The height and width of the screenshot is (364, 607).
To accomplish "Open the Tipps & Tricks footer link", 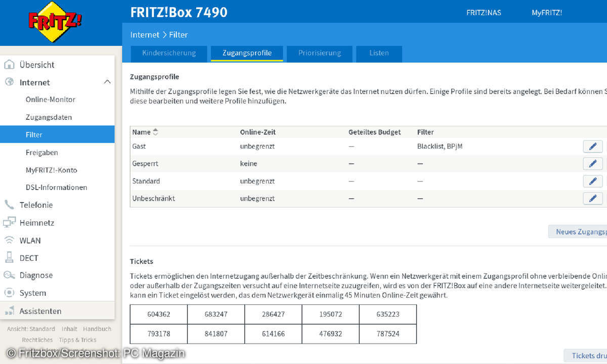I will click(77, 340).
